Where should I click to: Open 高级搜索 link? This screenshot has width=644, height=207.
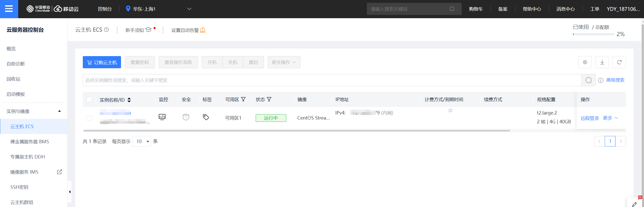[615, 80]
